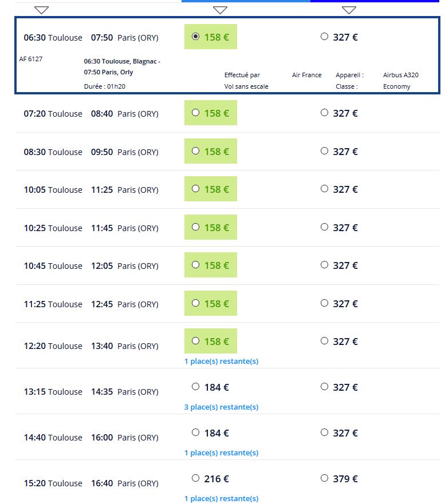Click the '1 place(s) restante(s)' link under 12:20
445x504 pixels.
(x=220, y=361)
